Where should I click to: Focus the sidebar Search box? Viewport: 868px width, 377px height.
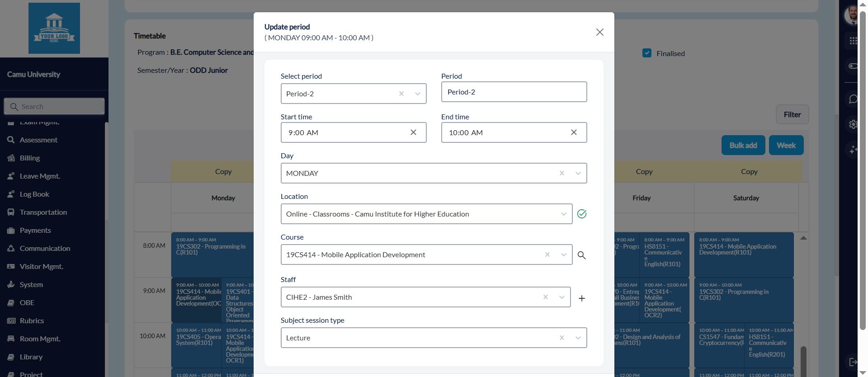(54, 106)
